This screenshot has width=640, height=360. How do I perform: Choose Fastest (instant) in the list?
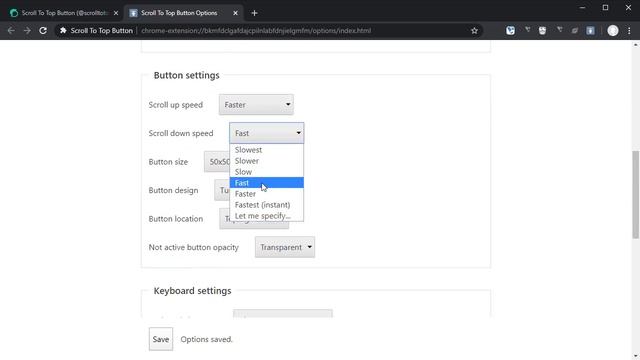[267, 205]
